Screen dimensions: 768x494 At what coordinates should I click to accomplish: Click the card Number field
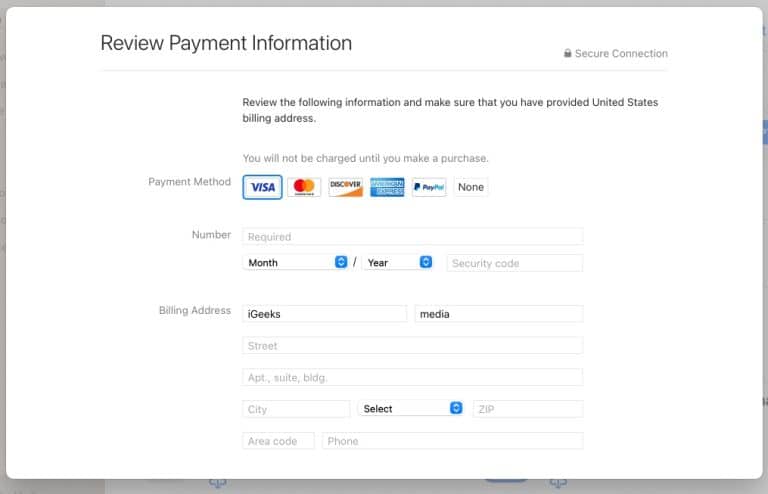[412, 237]
